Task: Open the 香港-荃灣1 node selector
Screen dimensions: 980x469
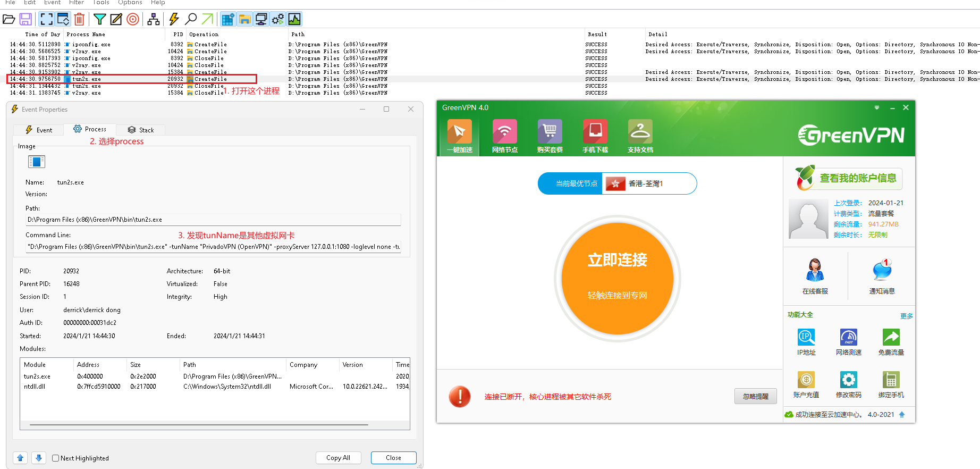Action: click(x=649, y=183)
